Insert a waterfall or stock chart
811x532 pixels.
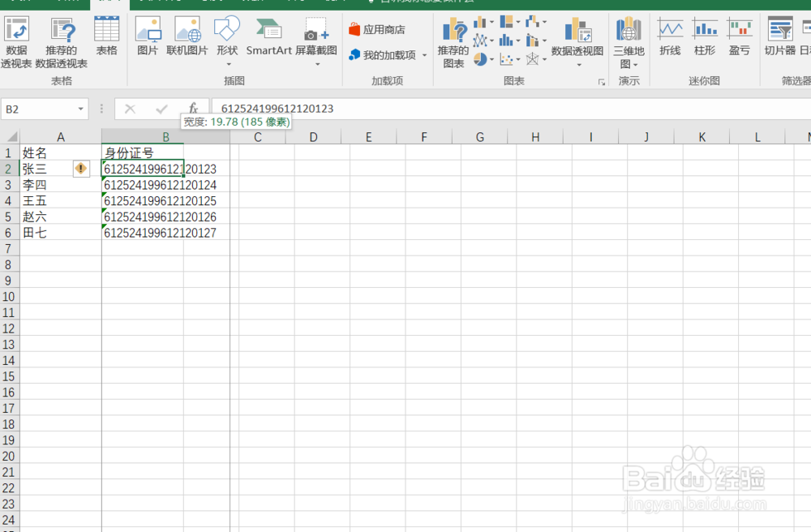[536, 22]
